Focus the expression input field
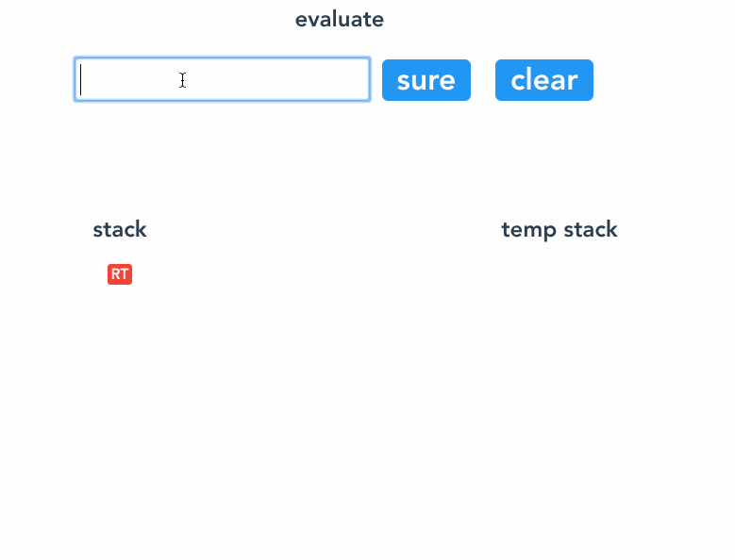 222,79
